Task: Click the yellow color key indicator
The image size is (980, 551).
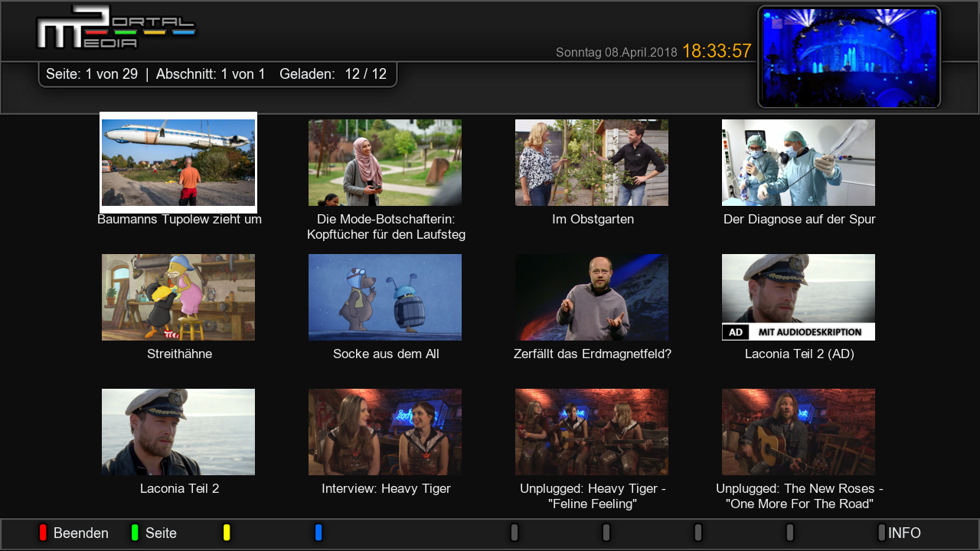Action: tap(227, 533)
